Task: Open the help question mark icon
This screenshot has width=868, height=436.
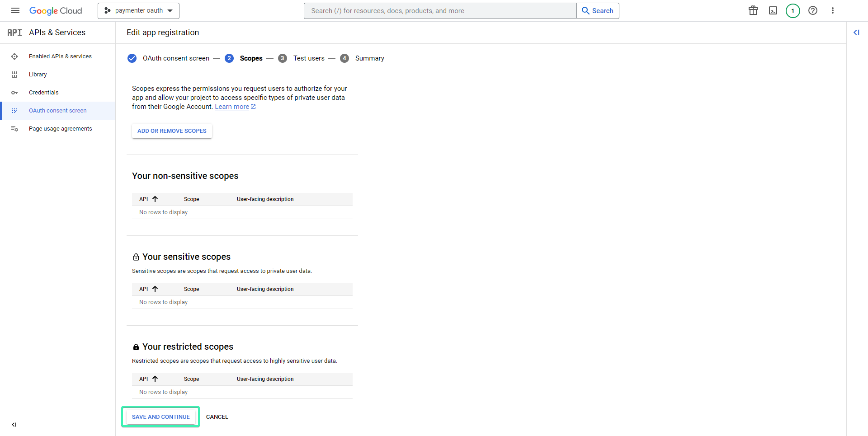Action: pyautogui.click(x=813, y=10)
